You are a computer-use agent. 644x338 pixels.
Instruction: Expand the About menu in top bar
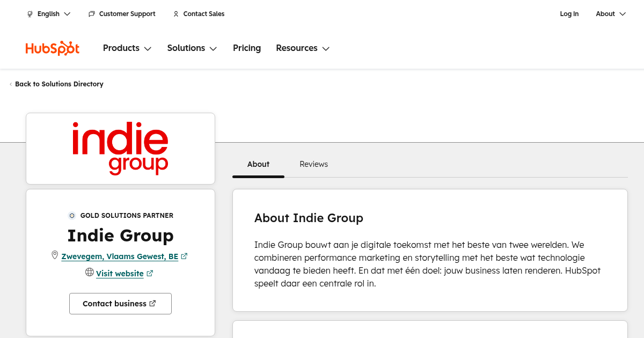[611, 14]
